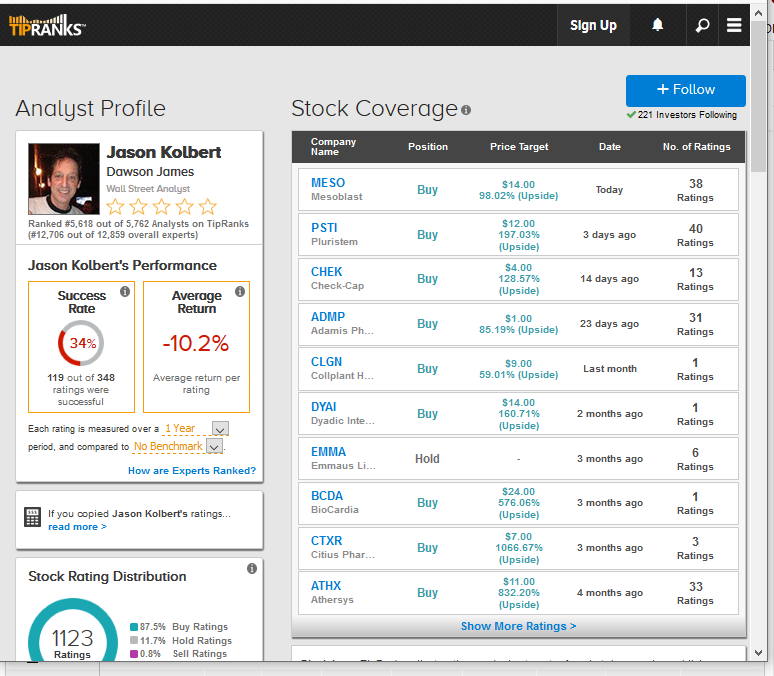Image resolution: width=774 pixels, height=676 pixels.
Task: Sort by Price Target column header
Action: (519, 147)
